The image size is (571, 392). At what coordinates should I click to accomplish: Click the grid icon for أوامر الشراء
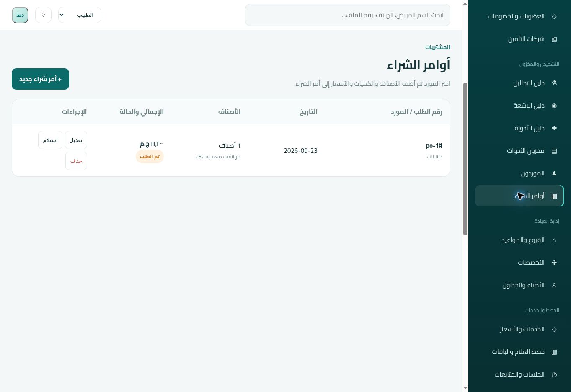(554, 196)
